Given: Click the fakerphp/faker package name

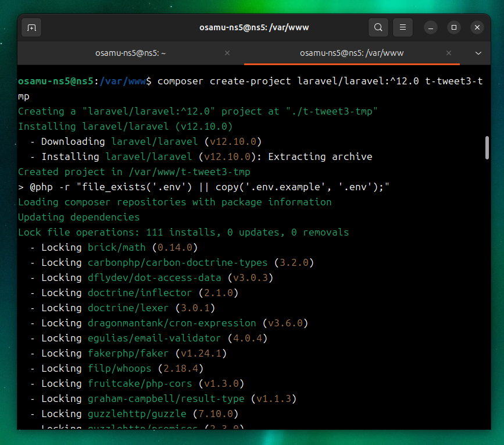Looking at the screenshot, I should point(128,353).
